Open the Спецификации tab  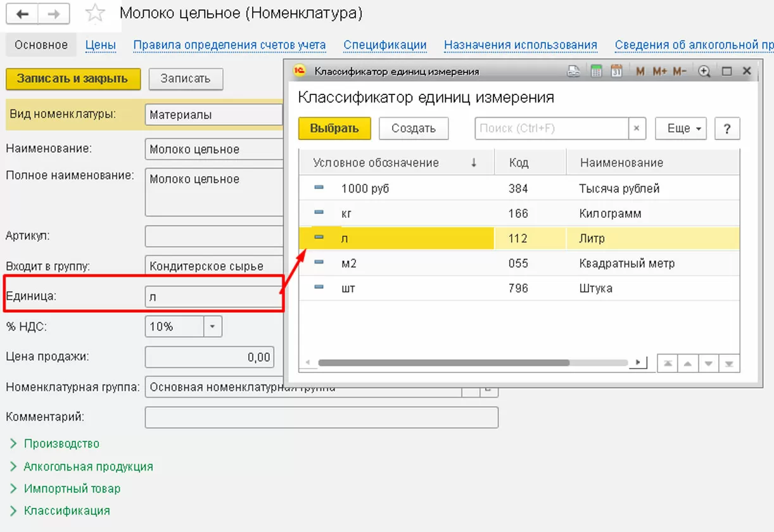point(385,45)
